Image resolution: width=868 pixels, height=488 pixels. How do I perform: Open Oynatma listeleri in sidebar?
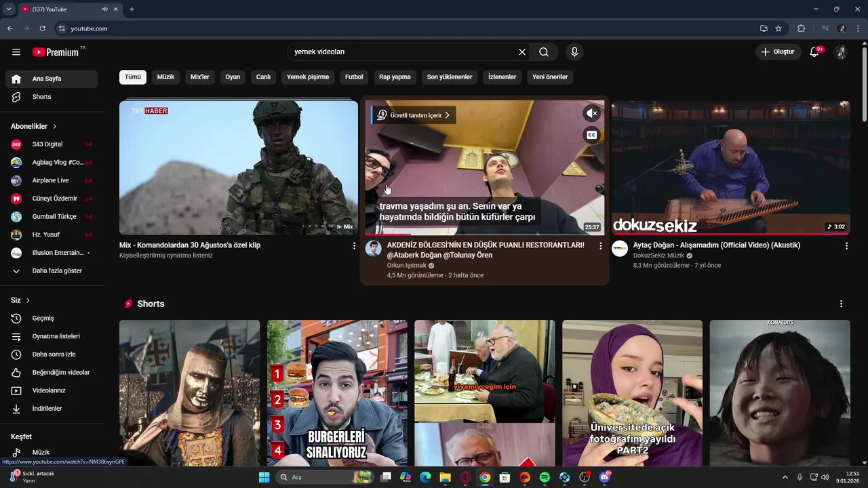coord(52,336)
